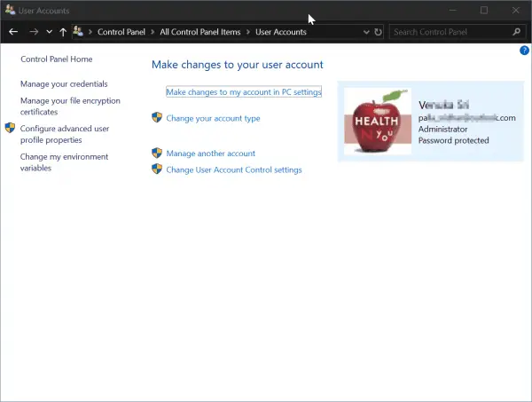Select All Control Panel Items breadcrumb

click(x=200, y=32)
